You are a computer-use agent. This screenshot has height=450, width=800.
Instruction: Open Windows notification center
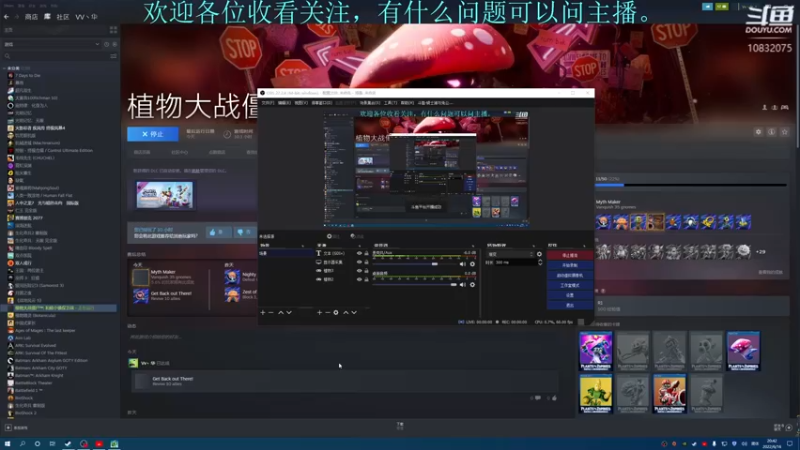tap(790, 444)
